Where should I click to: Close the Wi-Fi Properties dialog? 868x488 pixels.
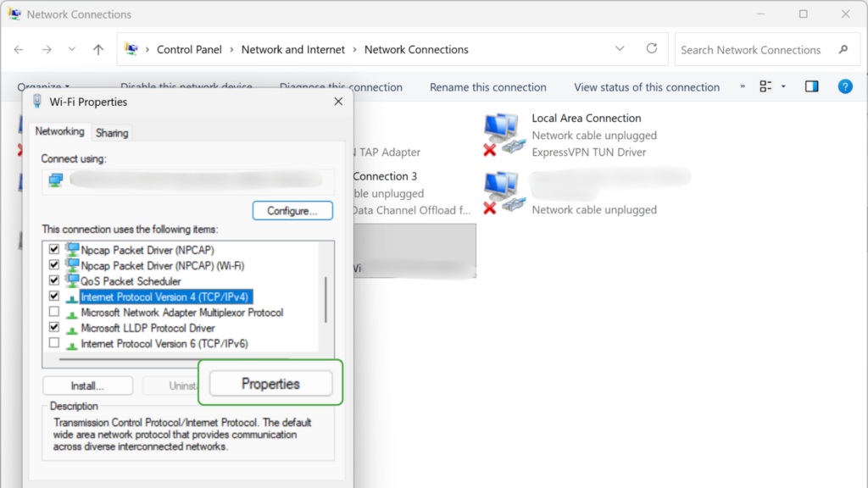coord(338,102)
